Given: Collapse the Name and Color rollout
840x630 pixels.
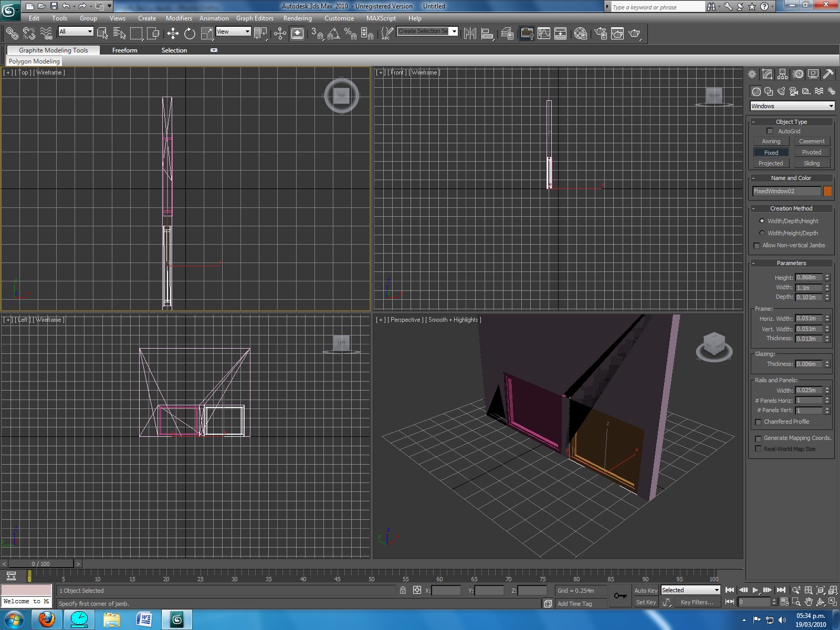Looking at the screenshot, I should (x=791, y=178).
